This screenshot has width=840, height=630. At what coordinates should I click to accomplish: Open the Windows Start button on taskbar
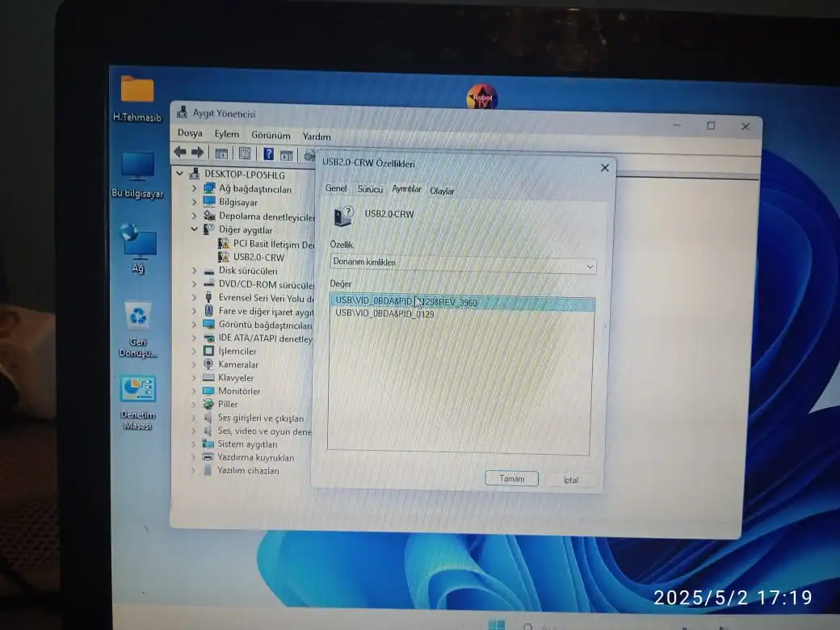coord(497,624)
